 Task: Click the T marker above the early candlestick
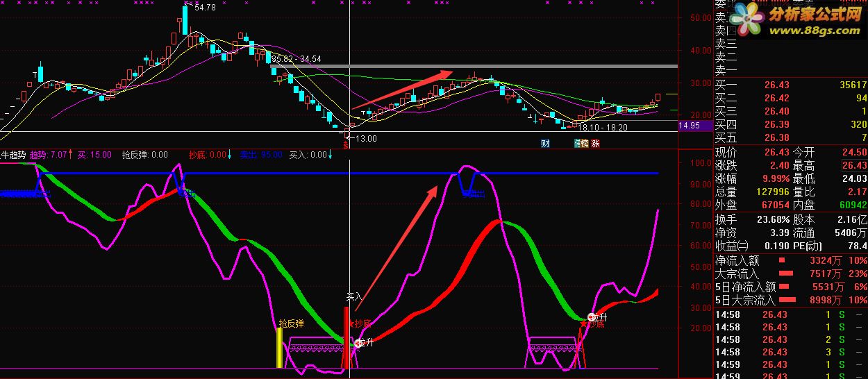click(35, 74)
